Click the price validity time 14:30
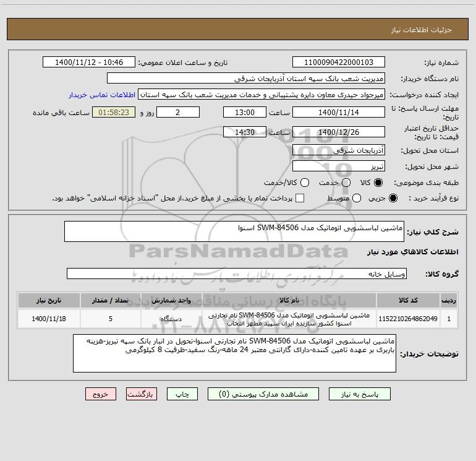 (245, 132)
